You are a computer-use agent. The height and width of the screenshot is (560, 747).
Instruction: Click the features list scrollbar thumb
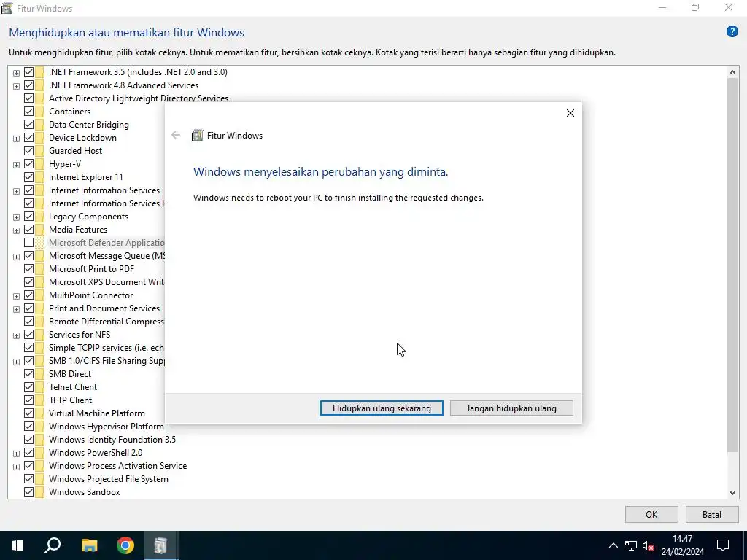pyautogui.click(x=732, y=265)
